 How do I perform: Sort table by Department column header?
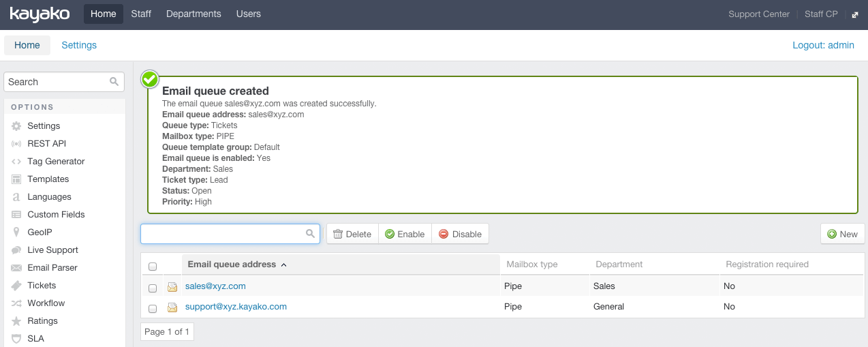click(x=619, y=265)
